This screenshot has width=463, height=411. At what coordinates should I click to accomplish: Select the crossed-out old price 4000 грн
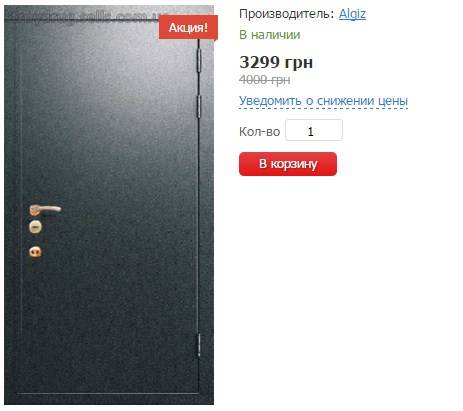point(265,80)
